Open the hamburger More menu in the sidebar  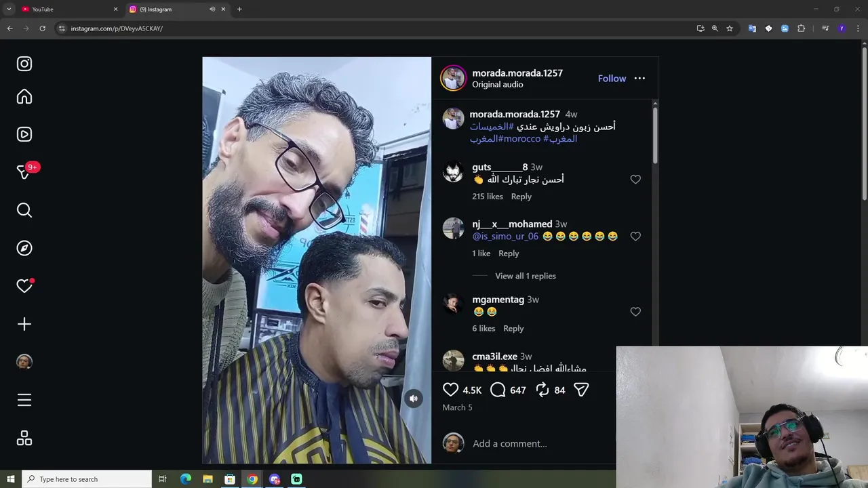pyautogui.click(x=24, y=400)
